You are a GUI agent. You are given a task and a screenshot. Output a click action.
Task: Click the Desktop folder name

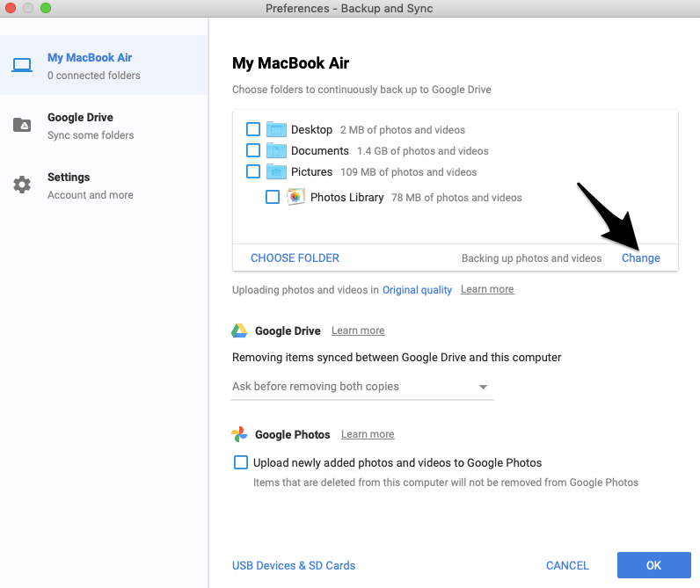[311, 130]
